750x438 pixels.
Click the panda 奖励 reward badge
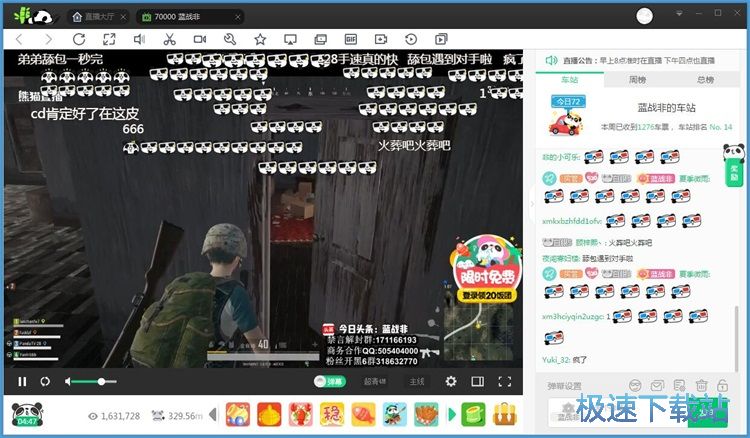(733, 164)
